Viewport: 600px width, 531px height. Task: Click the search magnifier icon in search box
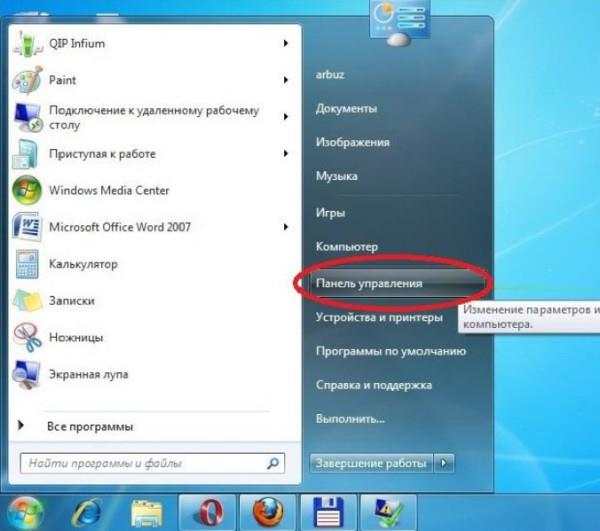click(x=273, y=463)
